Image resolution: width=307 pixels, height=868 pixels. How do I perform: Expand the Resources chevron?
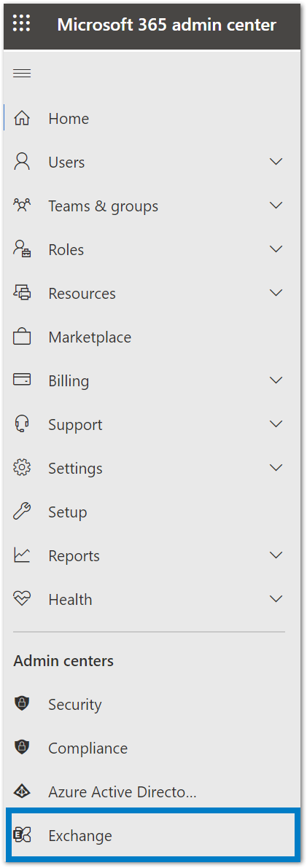point(276,294)
